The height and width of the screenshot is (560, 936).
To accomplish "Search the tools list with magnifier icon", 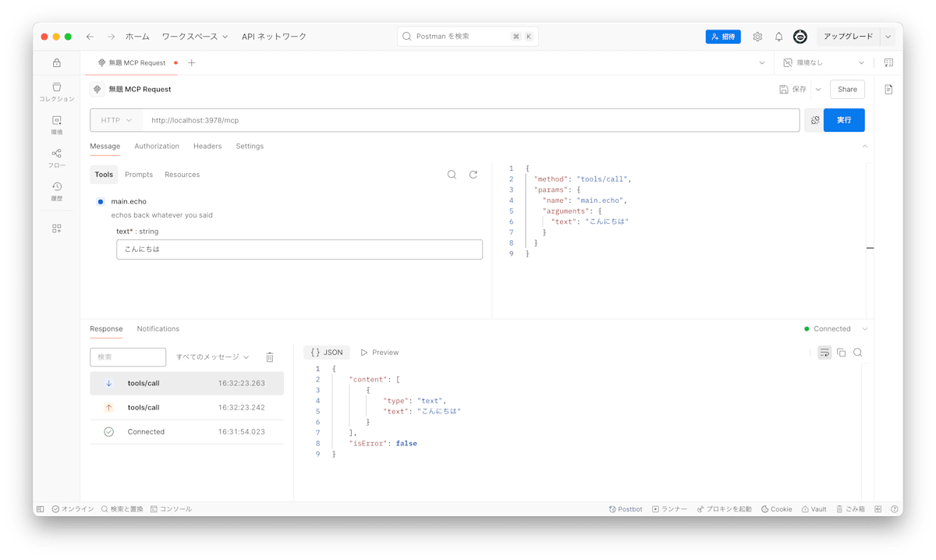I will point(452,175).
